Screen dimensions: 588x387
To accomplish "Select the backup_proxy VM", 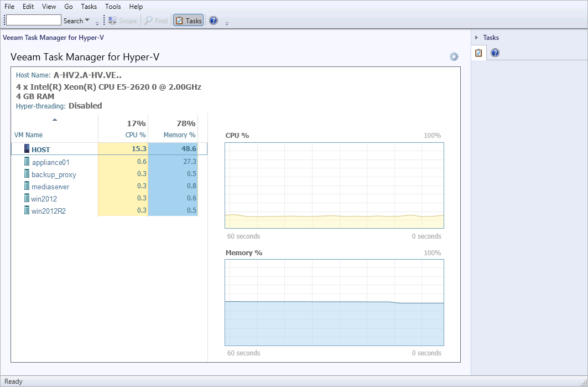I will click(x=54, y=174).
